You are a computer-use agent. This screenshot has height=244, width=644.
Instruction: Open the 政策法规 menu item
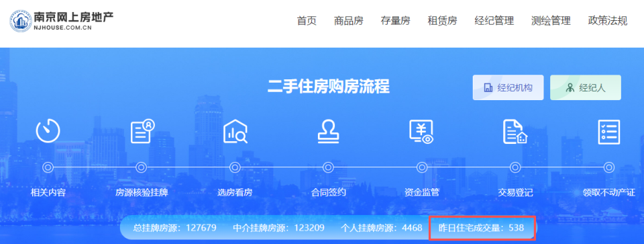608,21
